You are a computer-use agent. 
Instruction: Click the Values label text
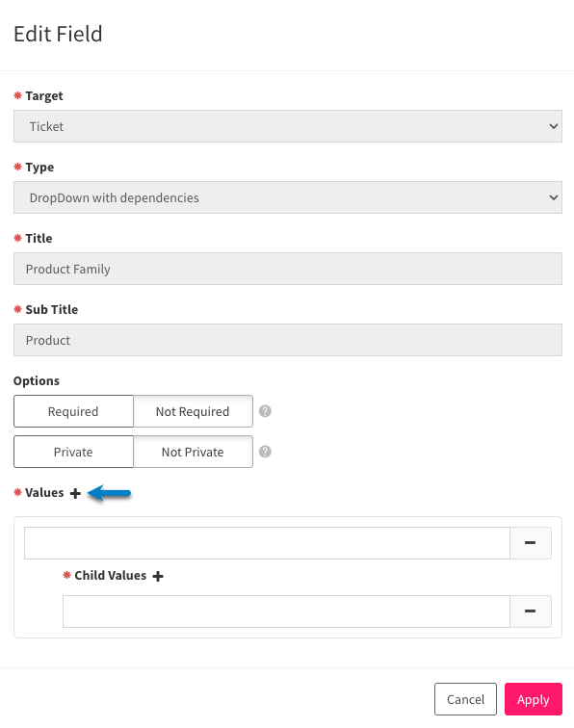tap(44, 493)
